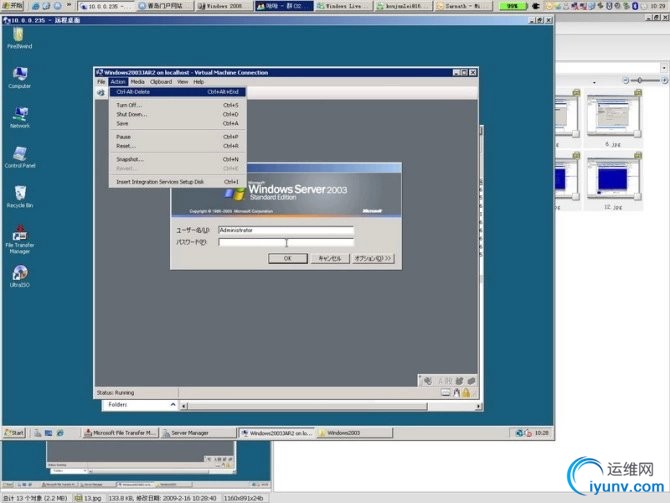Switch to Server Manager taskbar button
Screen dimensions: 670x503
pos(198,433)
